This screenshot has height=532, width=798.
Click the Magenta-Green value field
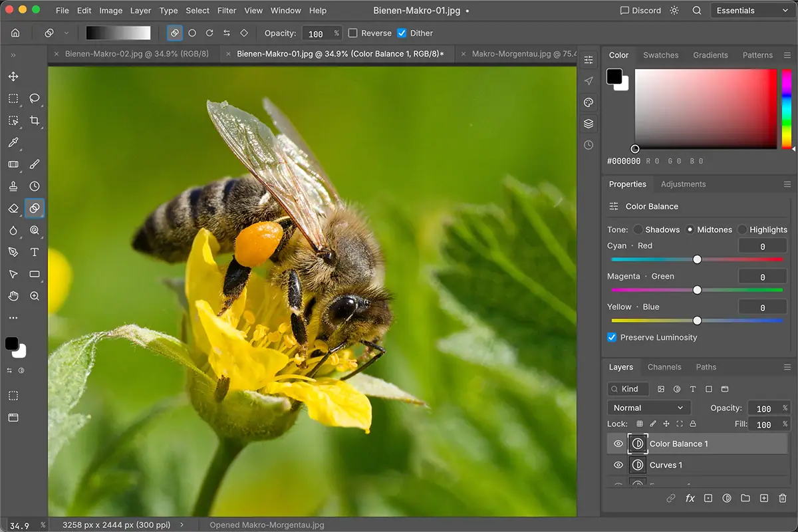click(762, 277)
